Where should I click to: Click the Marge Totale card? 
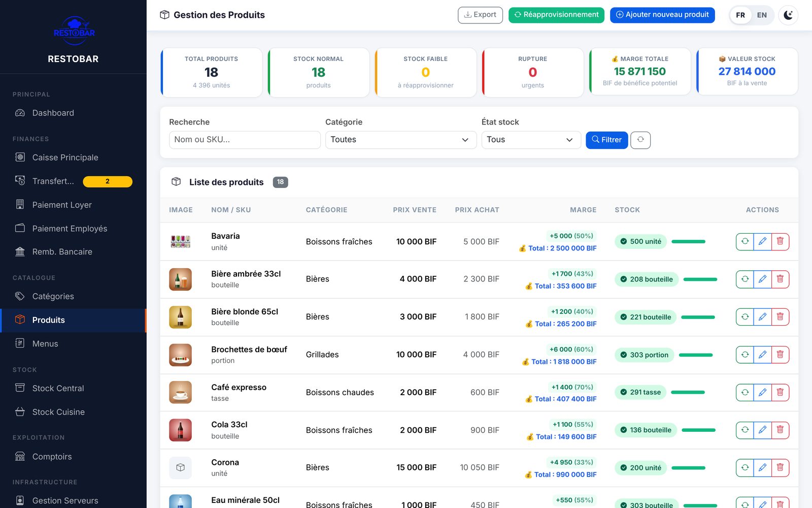click(x=640, y=72)
